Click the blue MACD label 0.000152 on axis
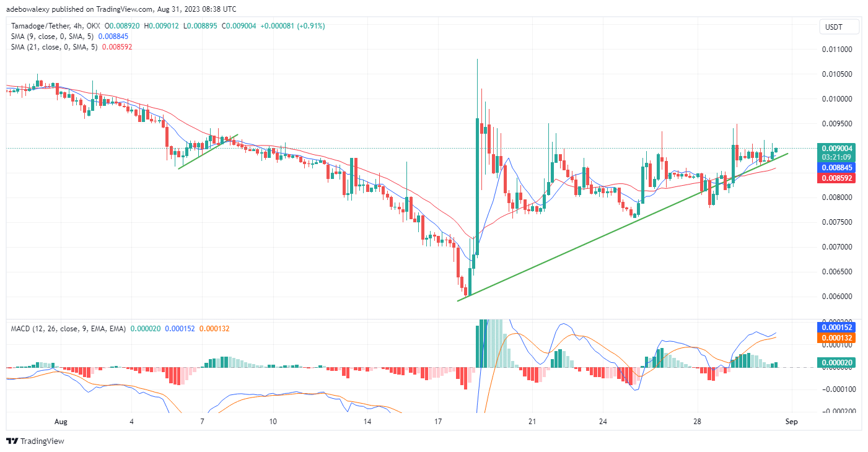Image resolution: width=868 pixels, height=452 pixels. point(837,328)
